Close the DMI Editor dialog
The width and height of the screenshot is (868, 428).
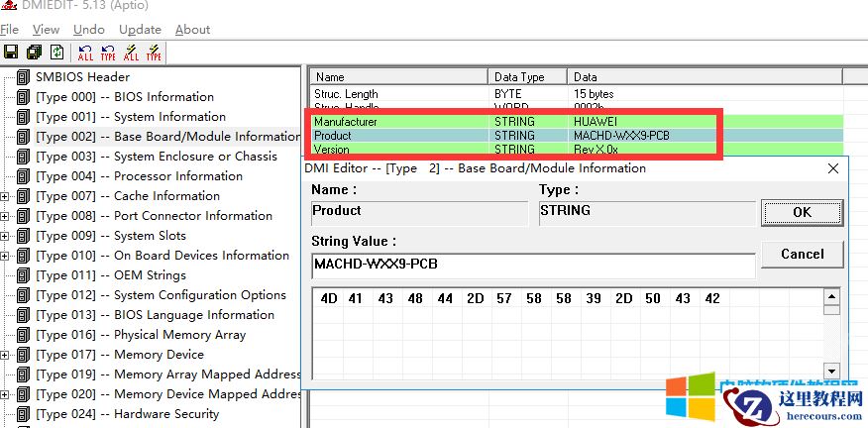(832, 168)
